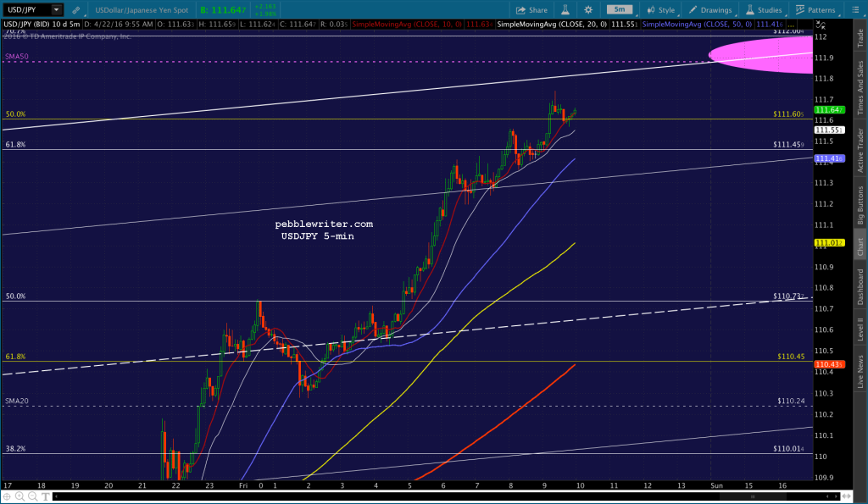Click the text T tool icon

click(46, 496)
